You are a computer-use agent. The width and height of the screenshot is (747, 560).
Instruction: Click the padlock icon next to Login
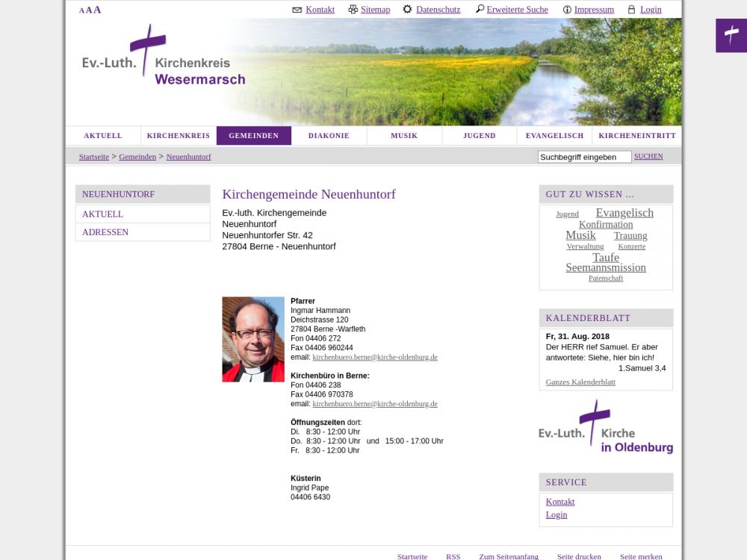pyautogui.click(x=631, y=10)
